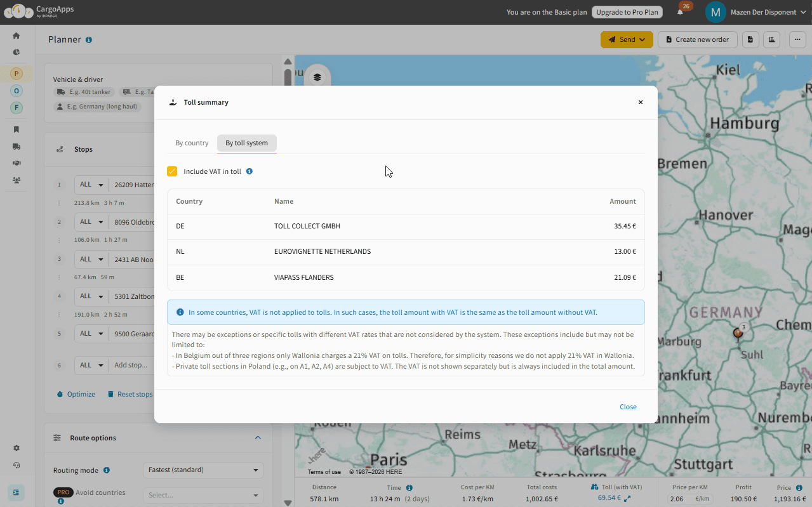The width and height of the screenshot is (812, 507).
Task: Uncheck Include VAT in toll
Action: pyautogui.click(x=172, y=171)
